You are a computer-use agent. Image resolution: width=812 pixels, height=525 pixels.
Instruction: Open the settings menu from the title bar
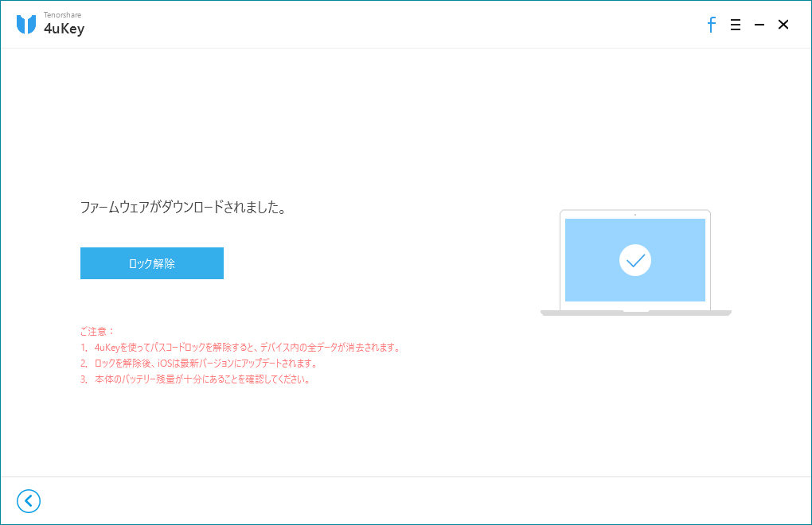click(x=735, y=25)
